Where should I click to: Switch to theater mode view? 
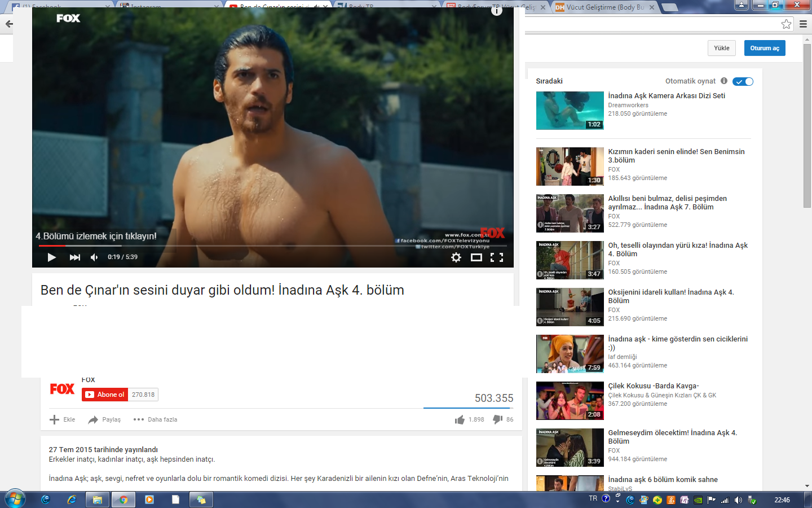(476, 257)
